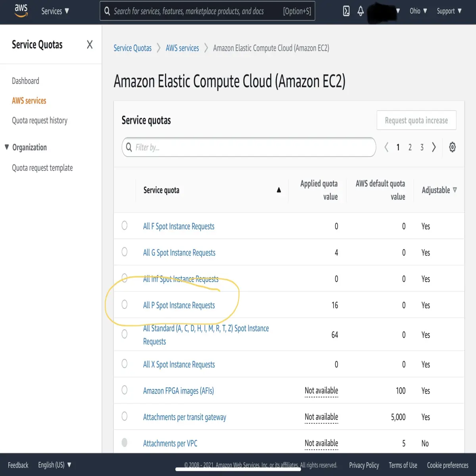Open AWS services in sidebar
Viewport: 476px width, 476px height.
click(29, 101)
